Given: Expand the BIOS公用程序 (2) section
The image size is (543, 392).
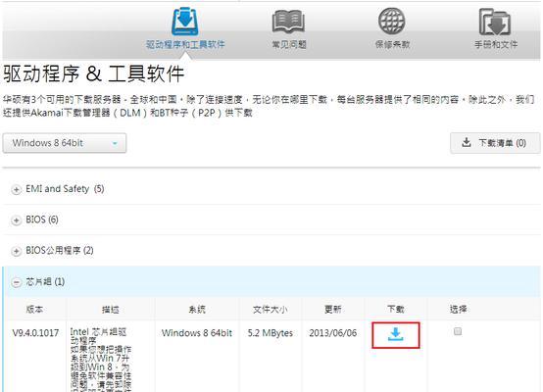Looking at the screenshot, I should tap(59, 250).
